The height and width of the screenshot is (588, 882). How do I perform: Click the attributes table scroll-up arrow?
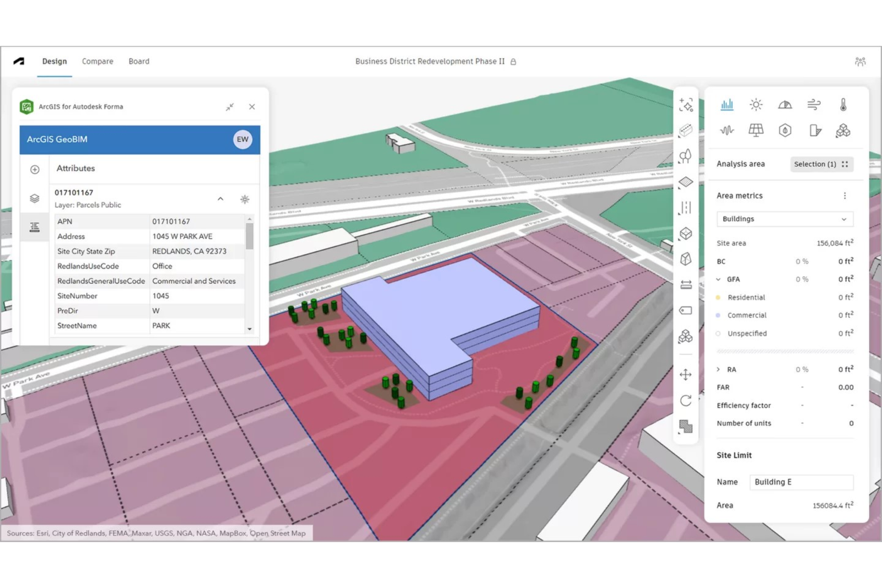coord(250,219)
